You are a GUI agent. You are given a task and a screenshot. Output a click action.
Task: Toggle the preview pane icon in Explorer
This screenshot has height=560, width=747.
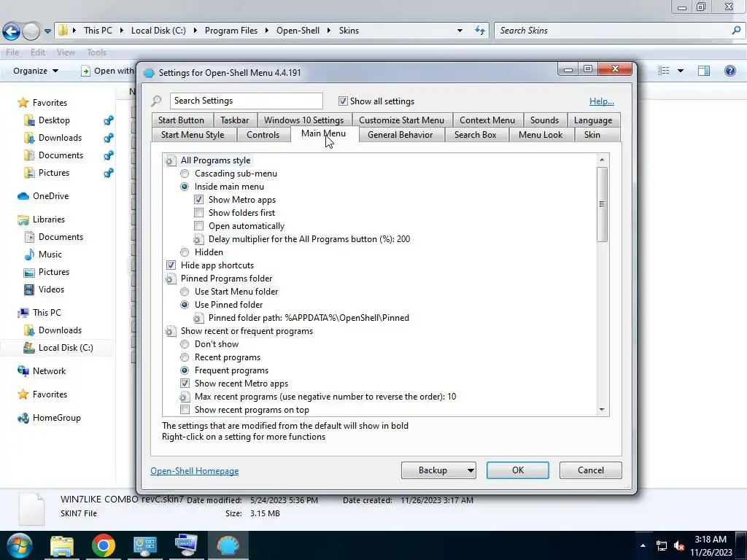704,71
